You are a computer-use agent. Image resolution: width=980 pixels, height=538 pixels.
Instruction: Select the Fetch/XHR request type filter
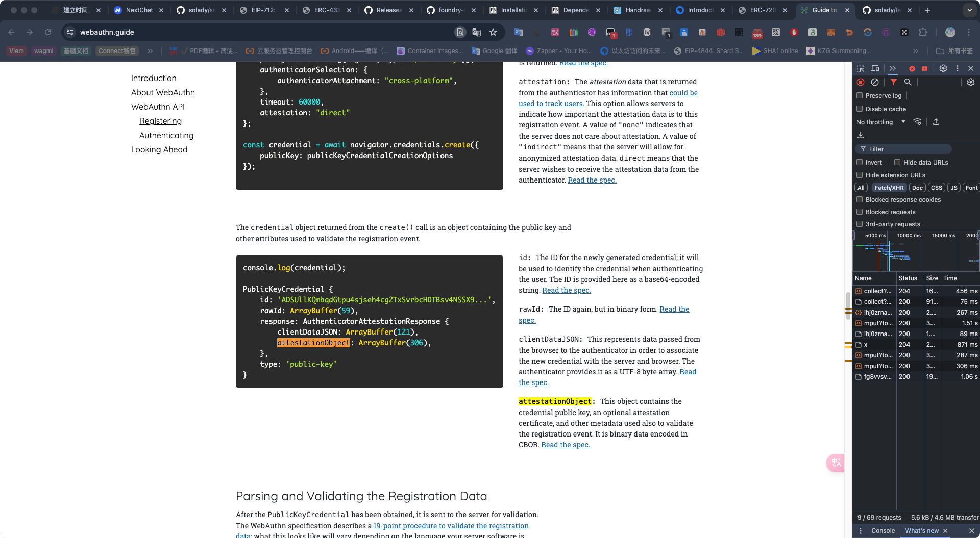click(889, 188)
